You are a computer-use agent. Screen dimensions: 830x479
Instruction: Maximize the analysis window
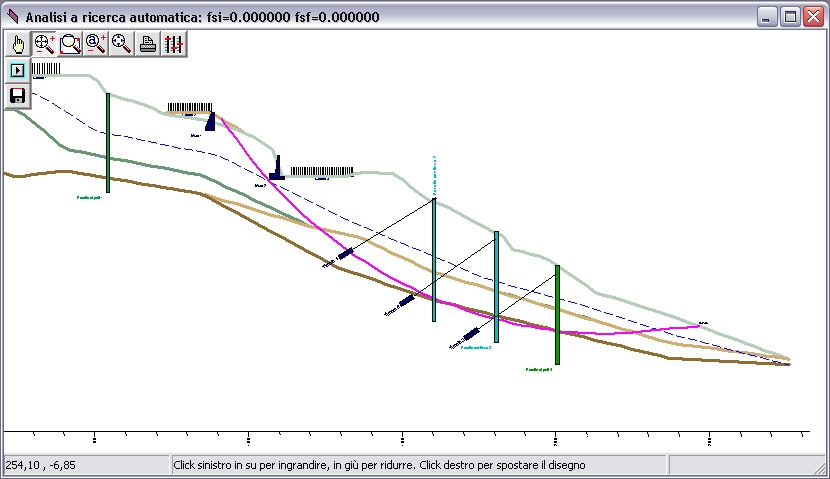tap(790, 17)
